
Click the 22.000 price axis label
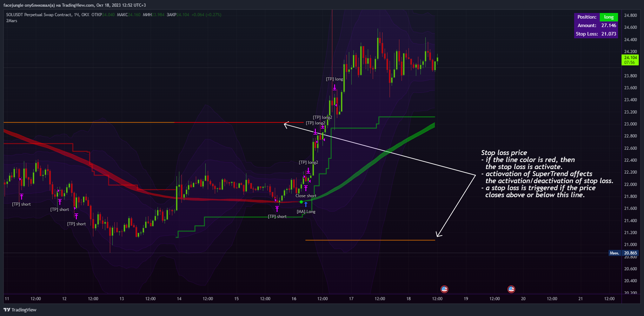tap(630, 185)
